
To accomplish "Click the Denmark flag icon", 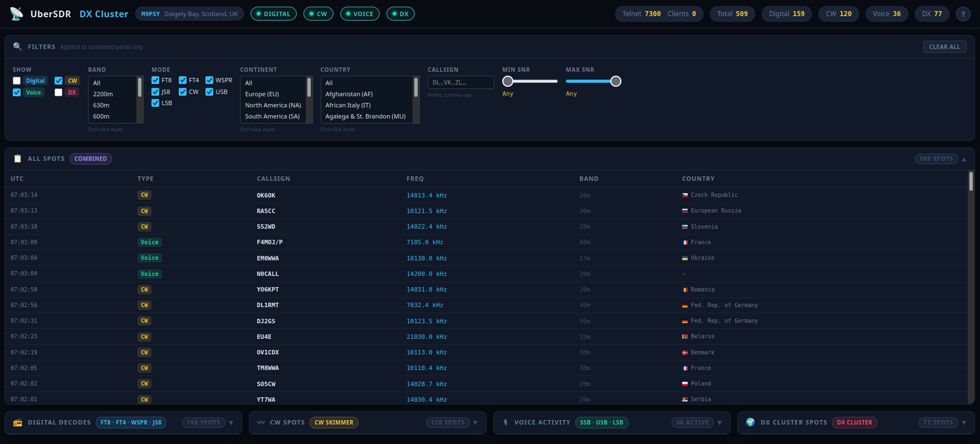I will click(x=685, y=353).
